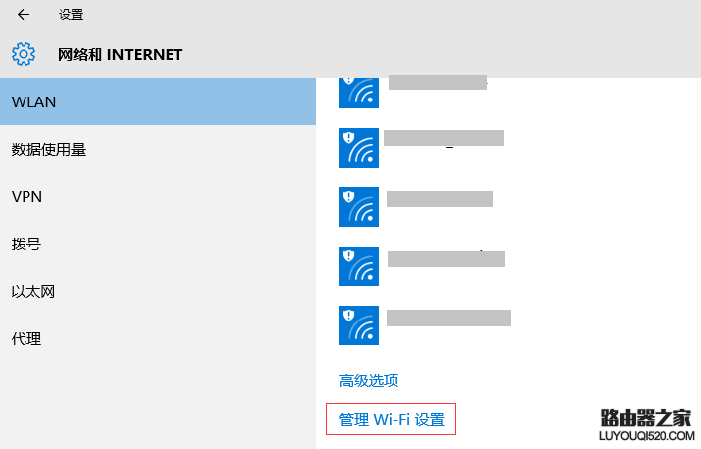Click the second Wi-Fi network icon in the list
The image size is (701, 449).
coord(359,147)
